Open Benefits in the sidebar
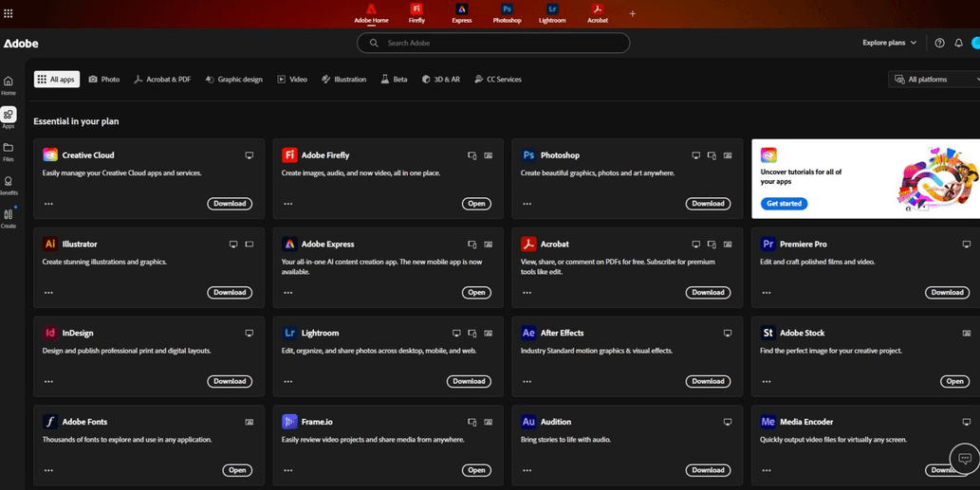The image size is (980, 490). tap(9, 186)
